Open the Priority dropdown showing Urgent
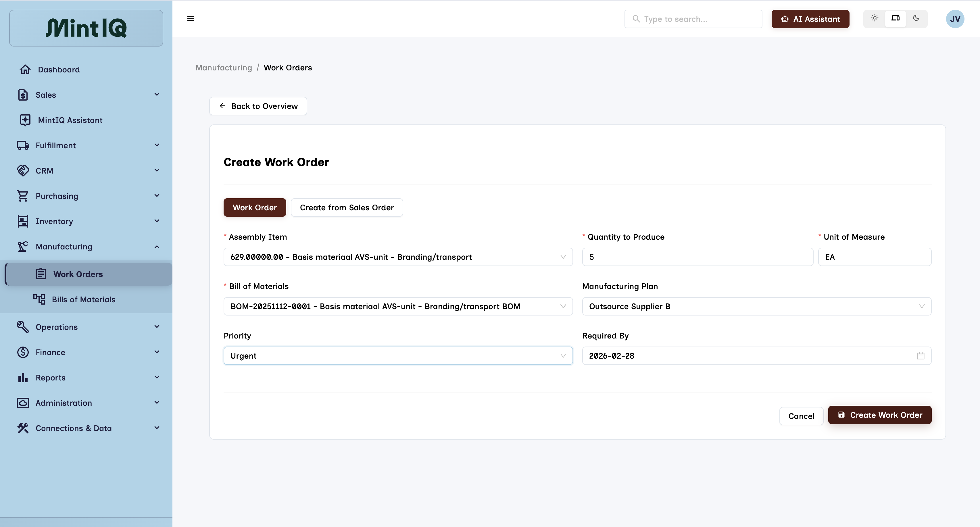 pyautogui.click(x=398, y=356)
